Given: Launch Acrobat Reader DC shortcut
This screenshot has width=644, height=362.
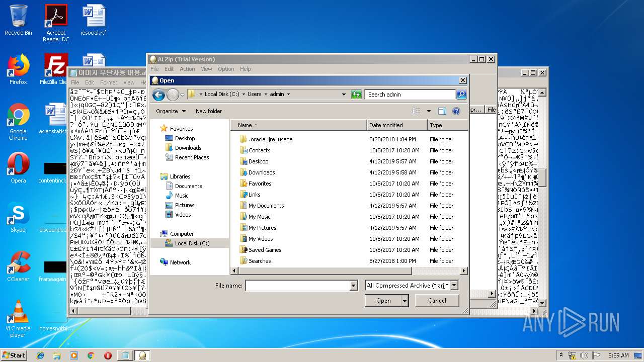Looking at the screenshot, I should tap(56, 23).
